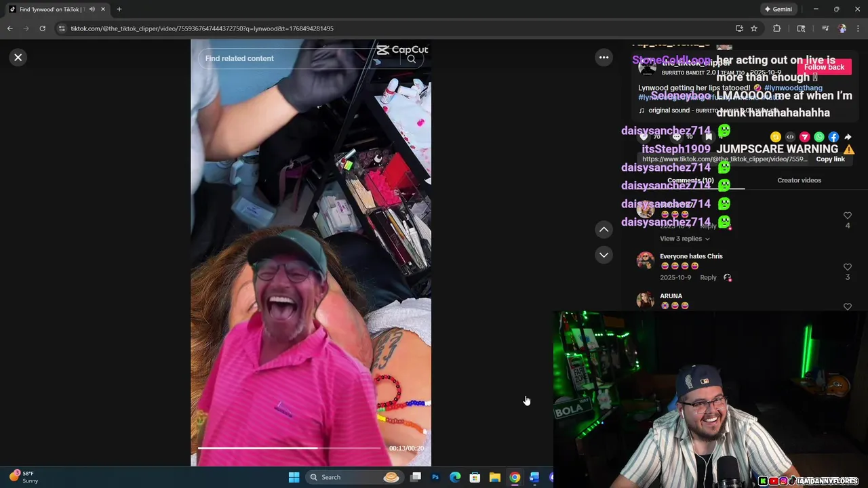Open the Gemini button

778,9
